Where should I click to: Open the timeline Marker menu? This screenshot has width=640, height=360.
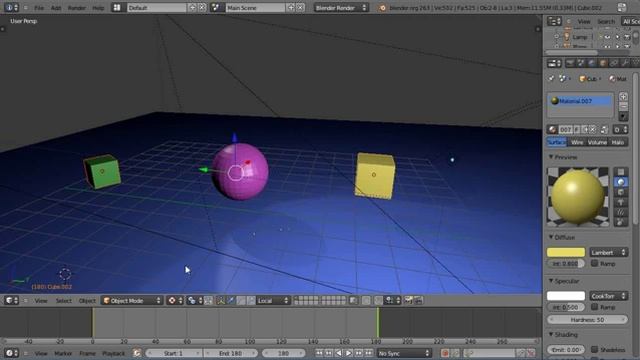click(x=63, y=353)
